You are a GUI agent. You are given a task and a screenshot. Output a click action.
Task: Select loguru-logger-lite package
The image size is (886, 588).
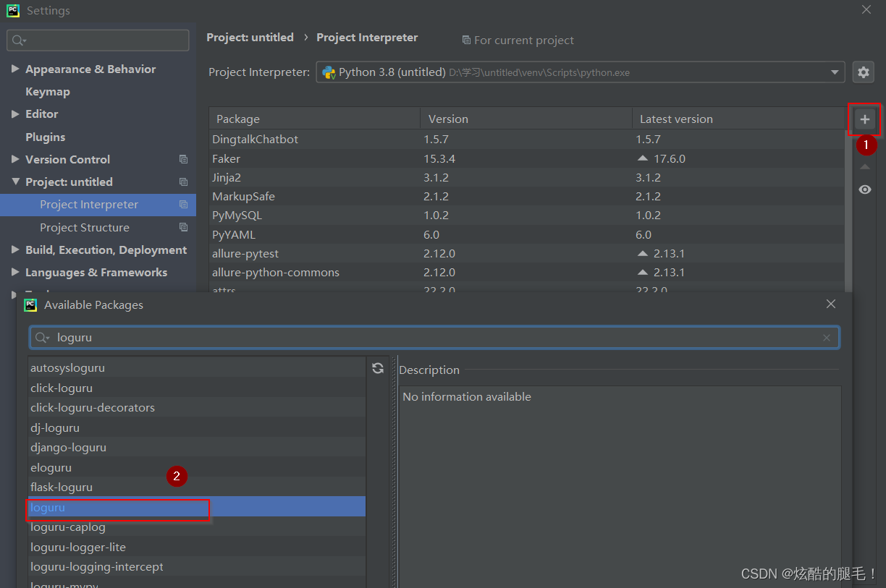[197, 547]
